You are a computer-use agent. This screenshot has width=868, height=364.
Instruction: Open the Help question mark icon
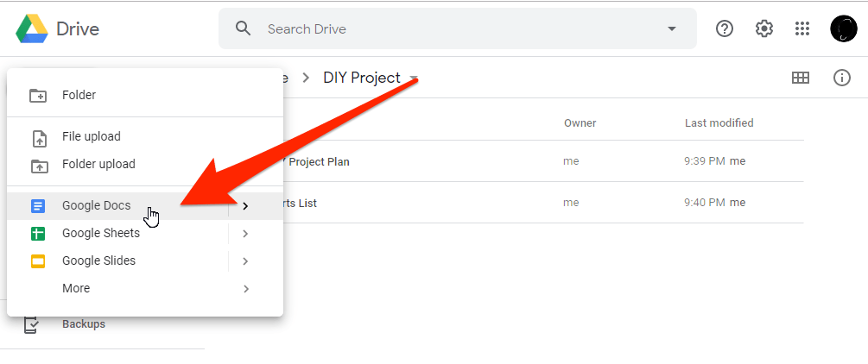tap(724, 28)
